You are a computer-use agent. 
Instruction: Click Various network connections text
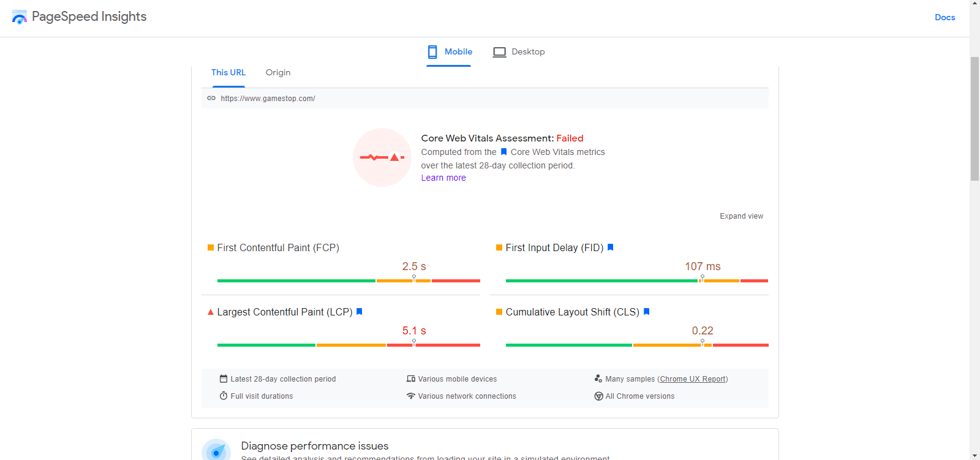467,396
